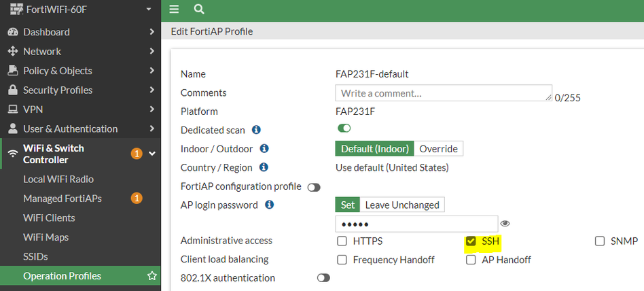Click the AP login password info icon
This screenshot has height=291, width=644.
[x=269, y=204]
